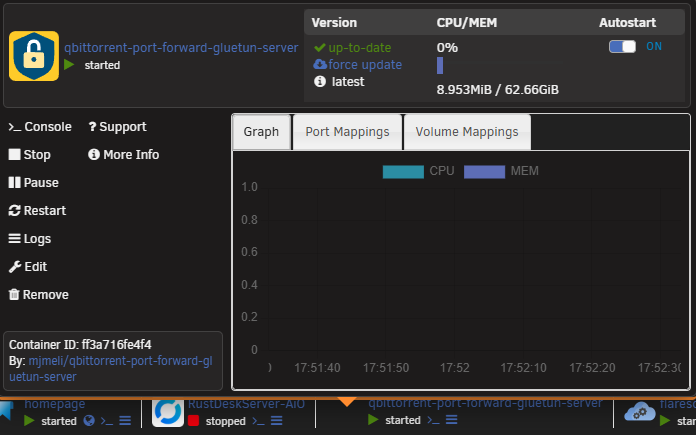The height and width of the screenshot is (435, 696).
Task: Click homepage green started play icon
Action: [29, 420]
